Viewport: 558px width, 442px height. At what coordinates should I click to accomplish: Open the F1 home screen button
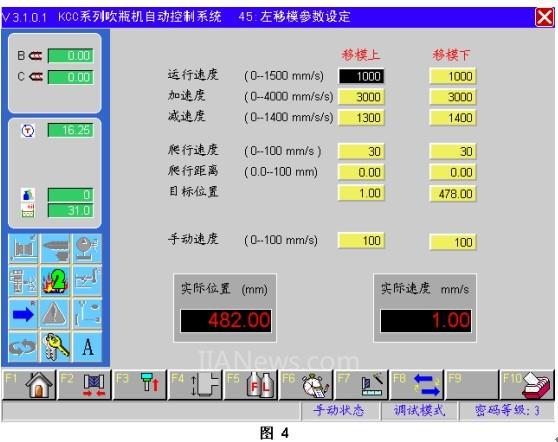tap(29, 385)
